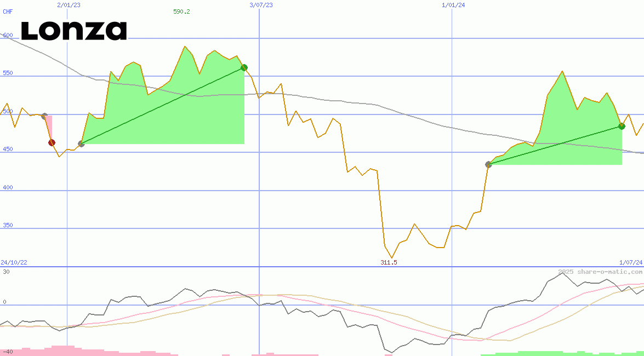Click grey entry marker starting second green trade
The height and width of the screenshot is (356, 644).
(488, 164)
